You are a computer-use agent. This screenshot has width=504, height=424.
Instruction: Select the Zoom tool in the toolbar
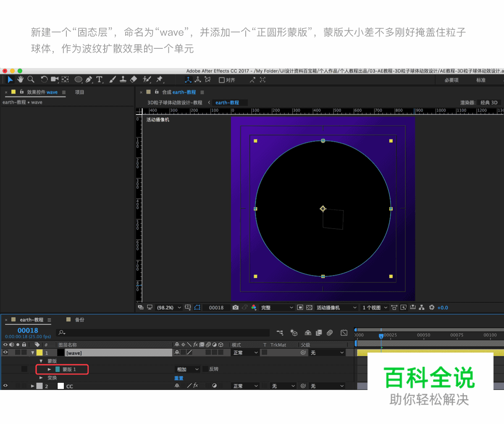click(31, 79)
